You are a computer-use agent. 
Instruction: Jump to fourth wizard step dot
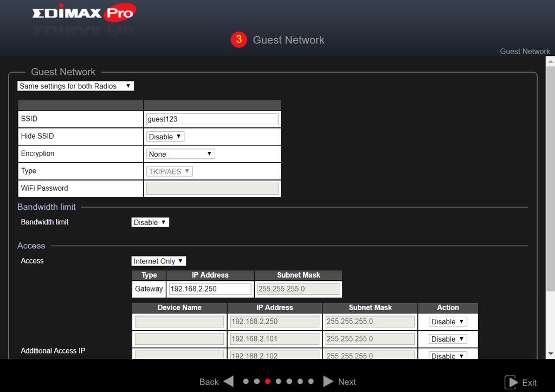click(x=279, y=381)
